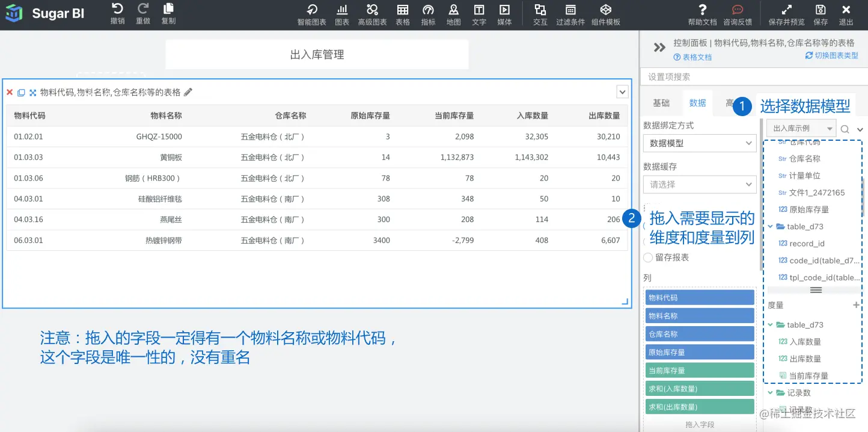Select the 留存报表 radio option

click(648, 258)
